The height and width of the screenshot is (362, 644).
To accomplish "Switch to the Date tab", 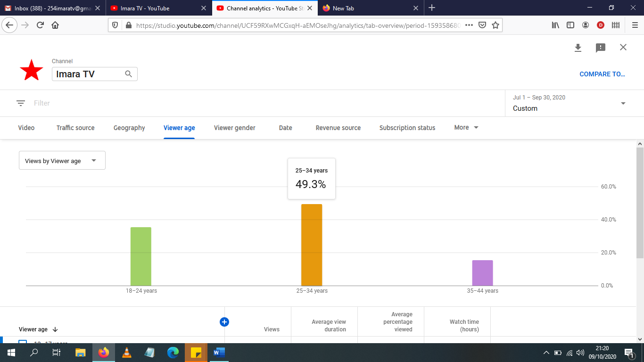I will pos(286,128).
